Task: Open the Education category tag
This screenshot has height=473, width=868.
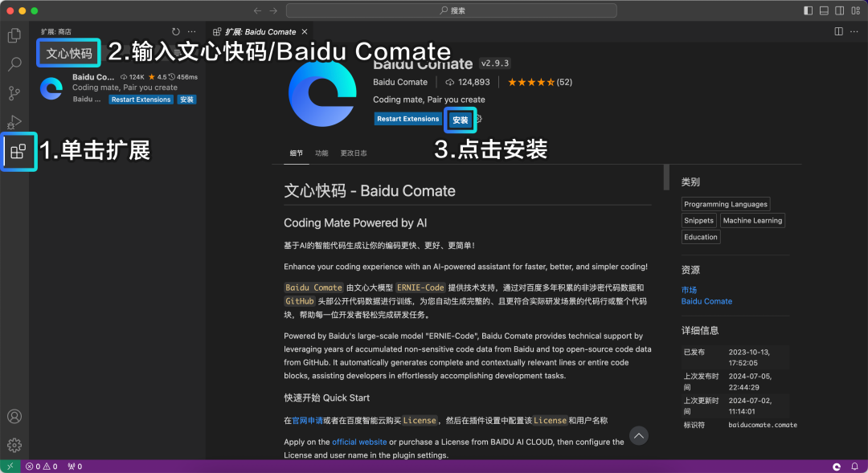Action: pos(700,237)
